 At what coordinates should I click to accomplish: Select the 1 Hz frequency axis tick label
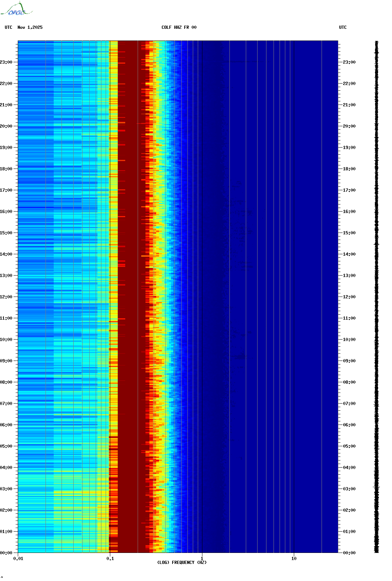coord(202,559)
